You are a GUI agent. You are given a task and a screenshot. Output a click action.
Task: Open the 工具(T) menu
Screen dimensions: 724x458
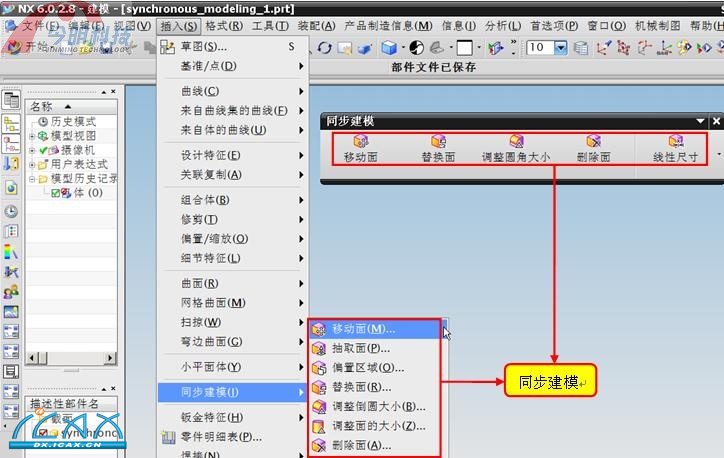pos(271,26)
